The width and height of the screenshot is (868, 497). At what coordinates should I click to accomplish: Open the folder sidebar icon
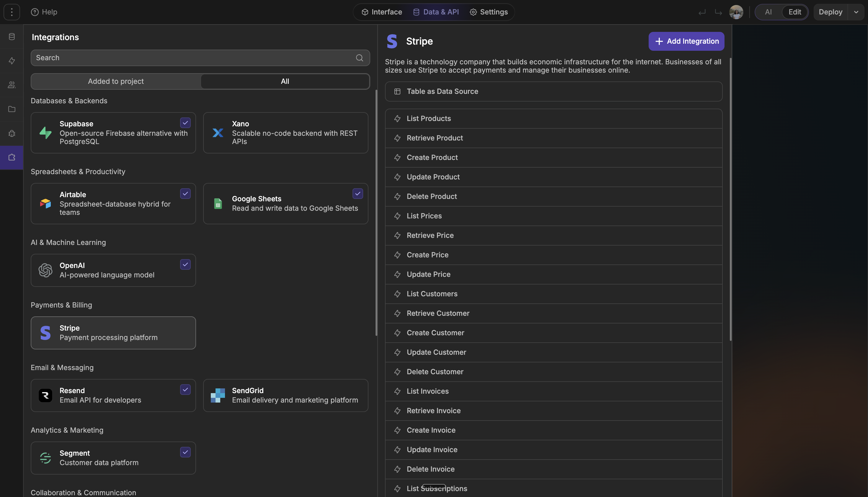[12, 109]
